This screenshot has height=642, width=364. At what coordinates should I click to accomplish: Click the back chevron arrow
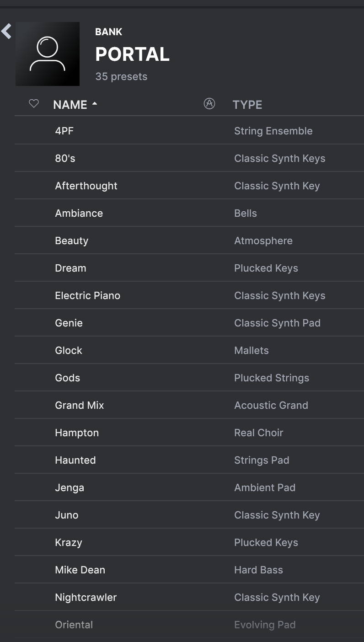[x=6, y=31]
